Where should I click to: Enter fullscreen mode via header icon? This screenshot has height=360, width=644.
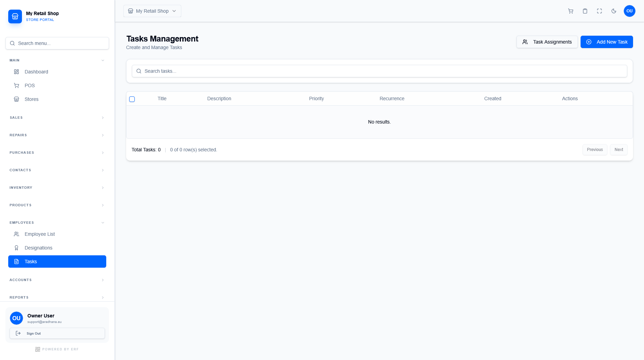[599, 11]
